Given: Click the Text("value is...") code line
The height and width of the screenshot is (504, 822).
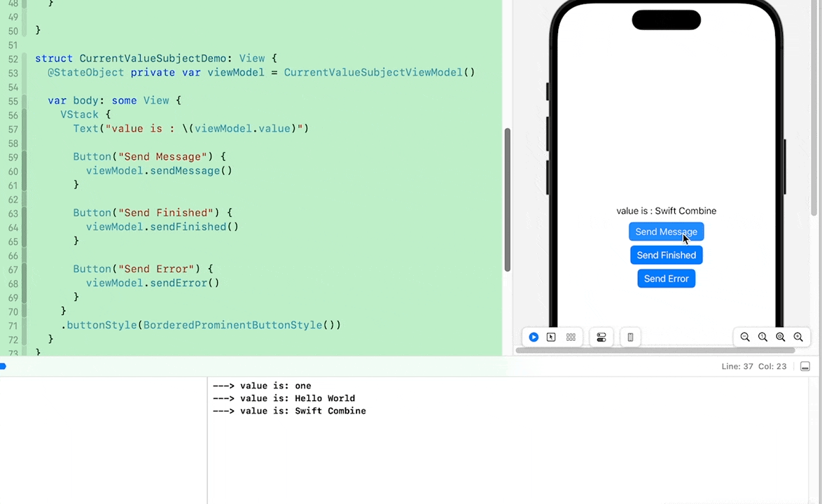Looking at the screenshot, I should [191, 128].
